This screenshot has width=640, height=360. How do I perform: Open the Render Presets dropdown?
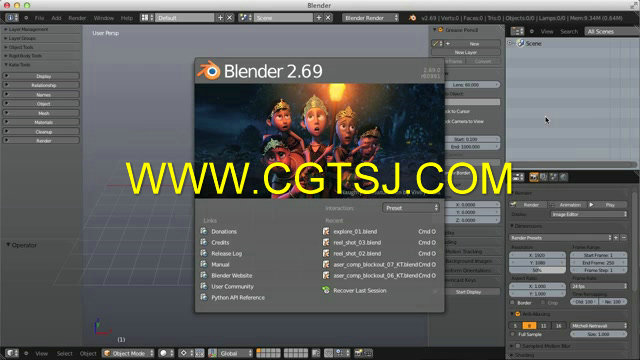pos(560,237)
